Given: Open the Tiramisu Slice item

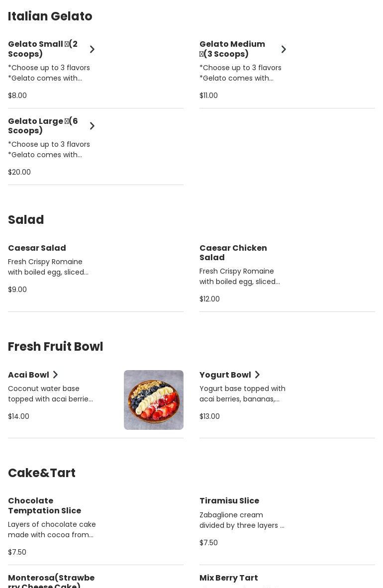Looking at the screenshot, I should click(229, 501).
